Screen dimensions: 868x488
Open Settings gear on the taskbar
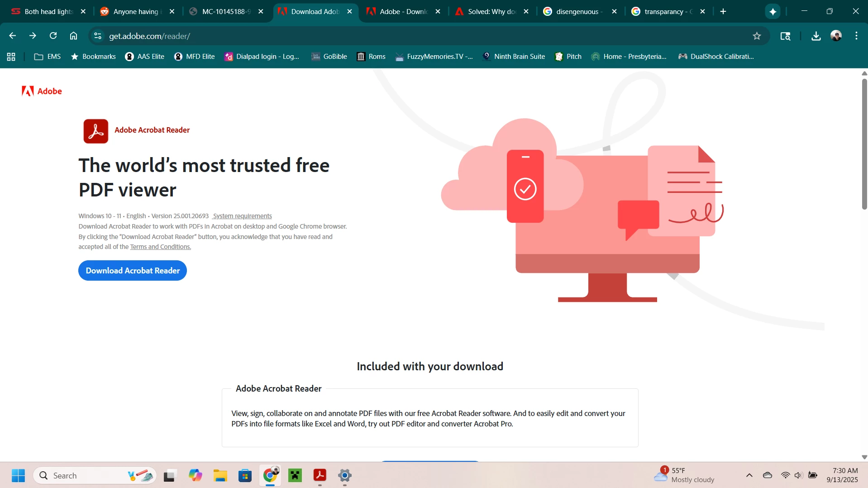[345, 475]
